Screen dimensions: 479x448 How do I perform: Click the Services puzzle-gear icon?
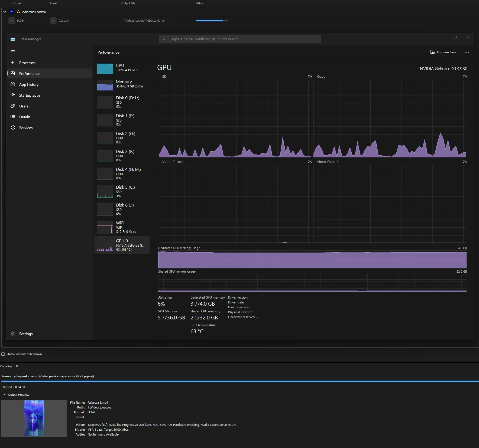click(x=13, y=127)
